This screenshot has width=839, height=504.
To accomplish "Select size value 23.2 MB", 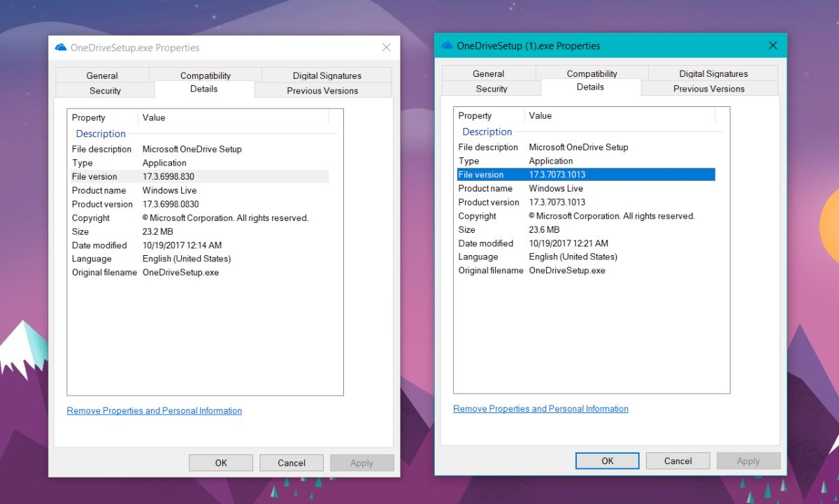I will [x=158, y=231].
